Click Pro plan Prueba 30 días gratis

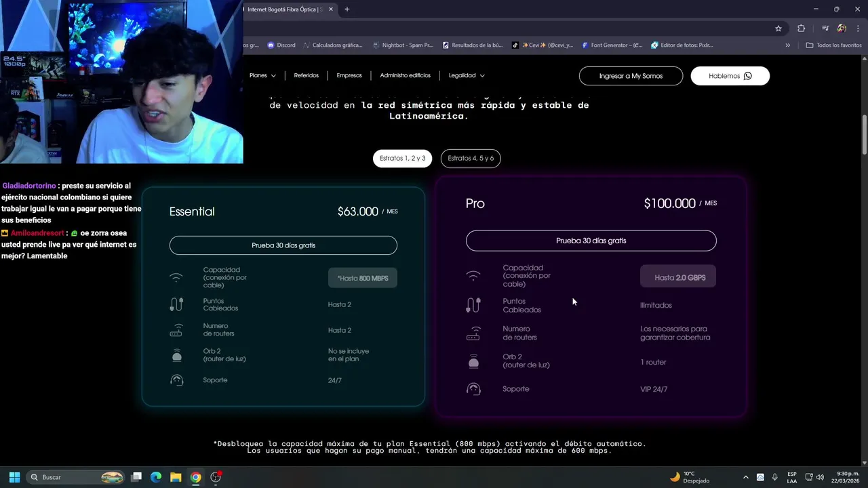[x=591, y=241]
